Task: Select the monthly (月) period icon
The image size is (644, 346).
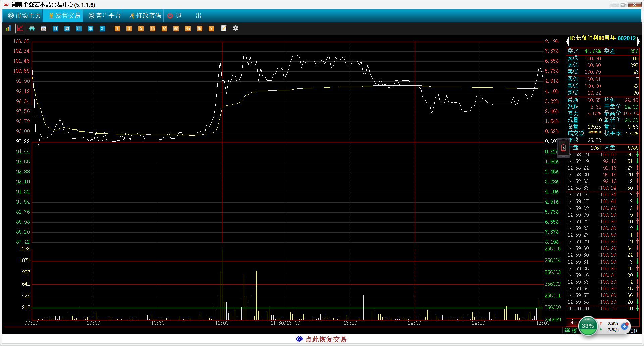Action: click(79, 28)
